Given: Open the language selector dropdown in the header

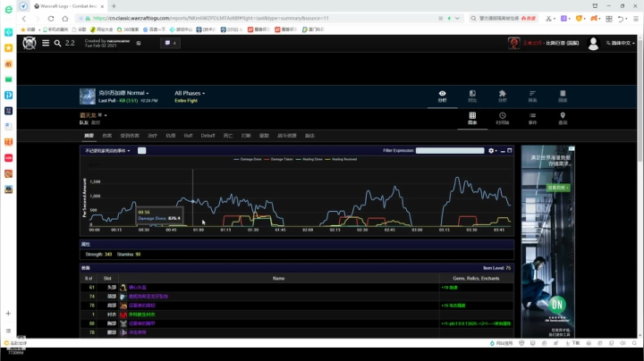Looking at the screenshot, I should [x=620, y=43].
